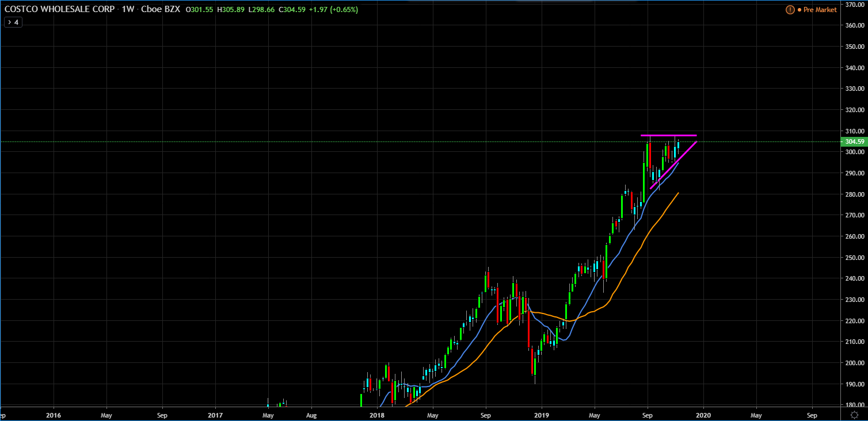Click the 330.00 price axis label
Image resolution: width=868 pixels, height=421 pixels.
(855, 89)
